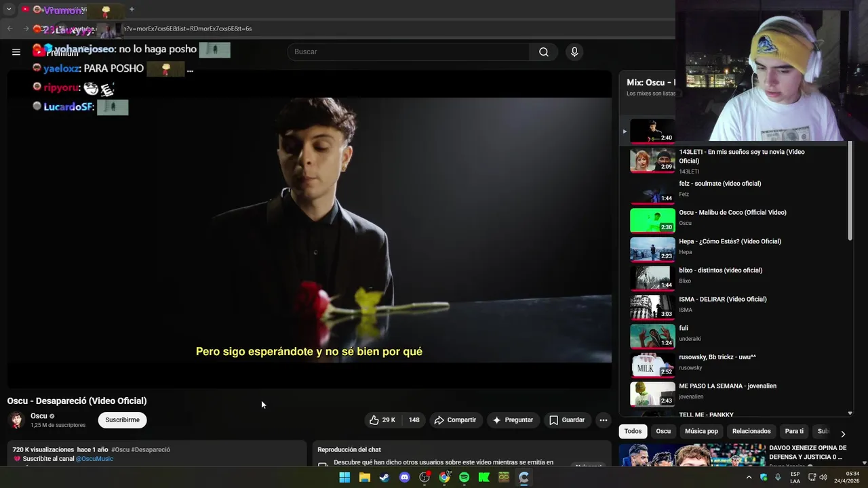868x488 pixels.
Task: Select the Todos filter chip
Action: point(633,431)
